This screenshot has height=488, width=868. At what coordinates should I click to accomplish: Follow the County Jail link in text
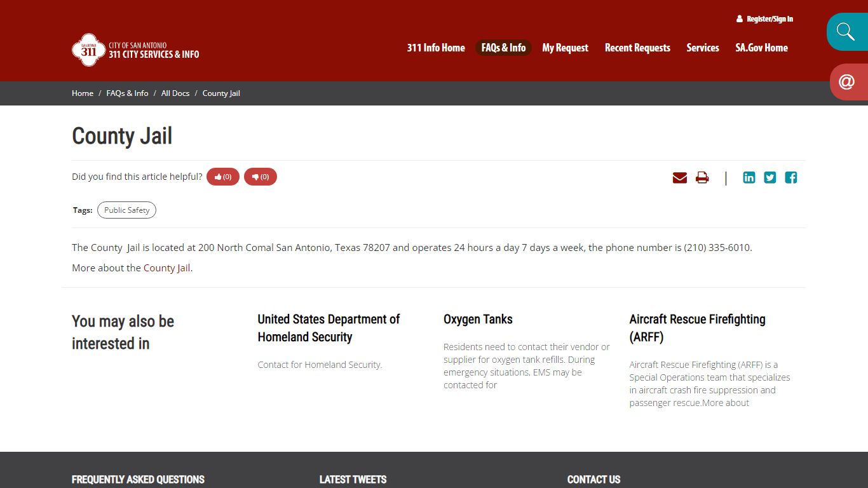[166, 268]
